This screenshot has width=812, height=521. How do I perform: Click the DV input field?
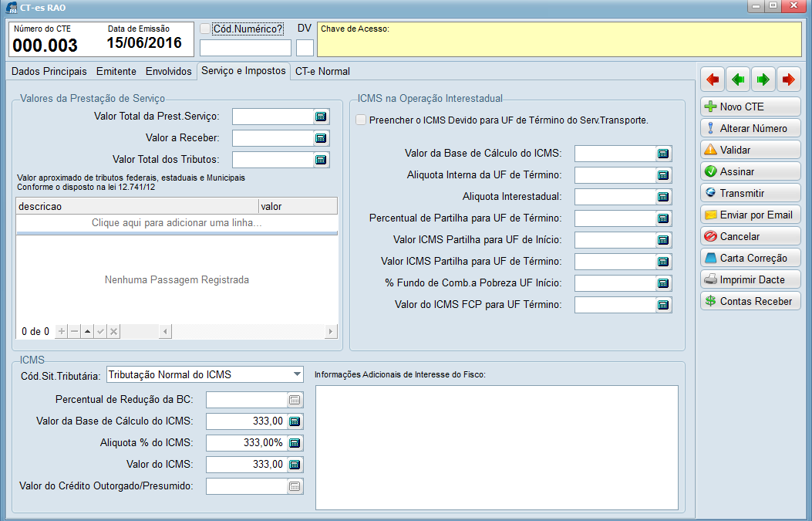click(x=305, y=48)
